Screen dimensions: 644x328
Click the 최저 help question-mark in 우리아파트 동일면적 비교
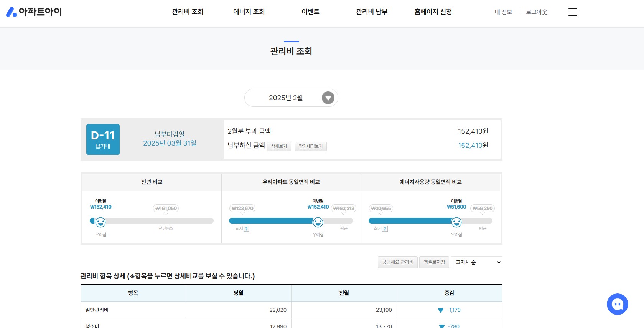247,229
